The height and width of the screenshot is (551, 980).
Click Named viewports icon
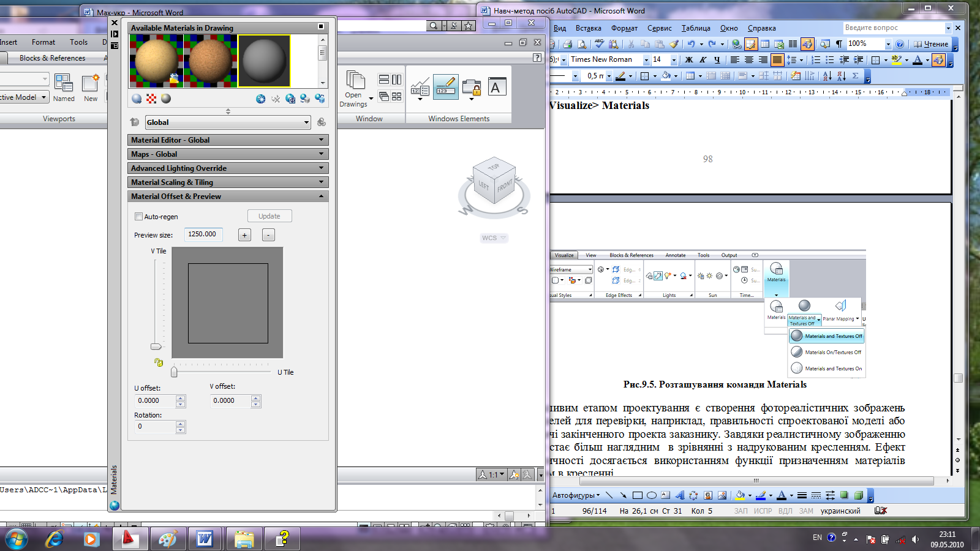tap(64, 88)
